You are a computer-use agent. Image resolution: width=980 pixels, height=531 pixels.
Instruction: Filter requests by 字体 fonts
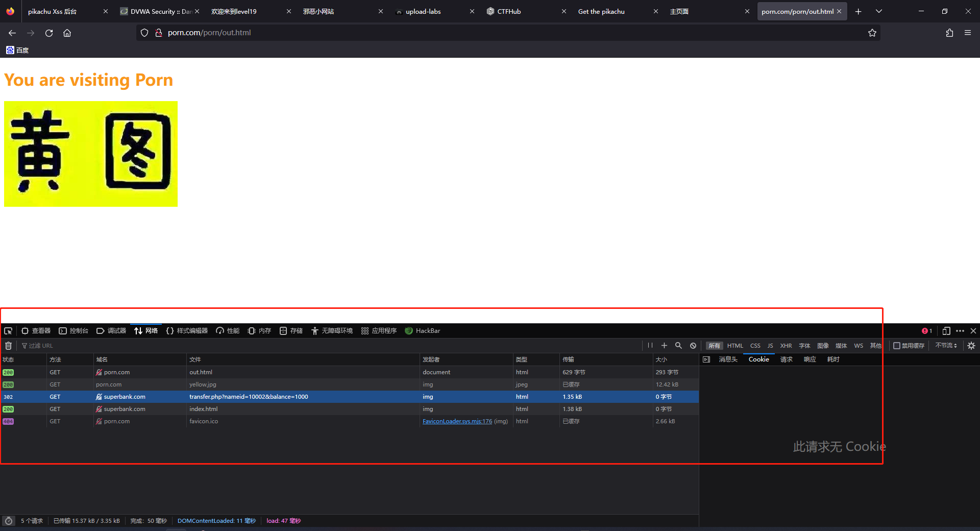805,346
